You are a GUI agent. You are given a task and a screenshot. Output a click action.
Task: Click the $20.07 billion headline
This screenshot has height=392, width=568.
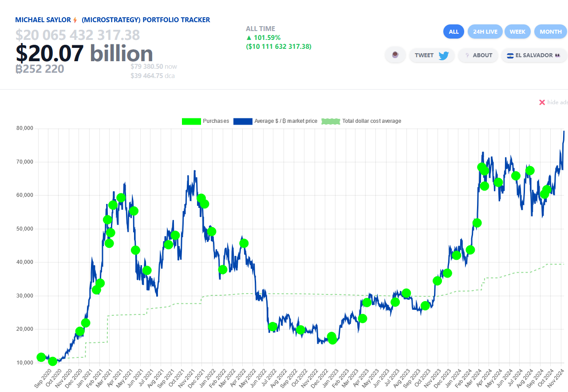click(x=84, y=53)
